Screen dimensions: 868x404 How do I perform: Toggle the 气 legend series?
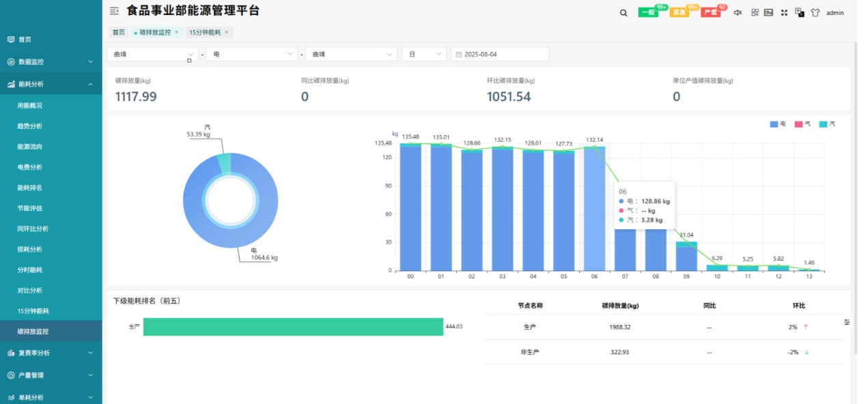pos(802,124)
